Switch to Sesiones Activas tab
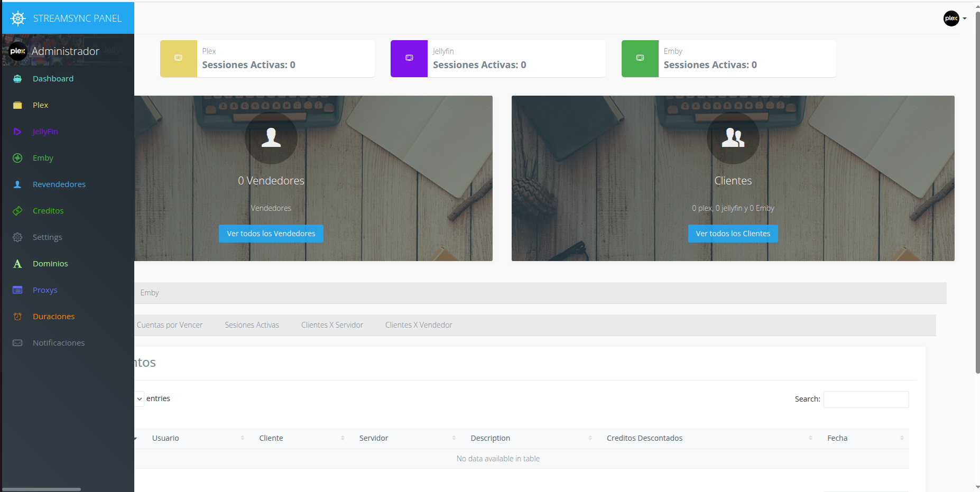 point(252,325)
